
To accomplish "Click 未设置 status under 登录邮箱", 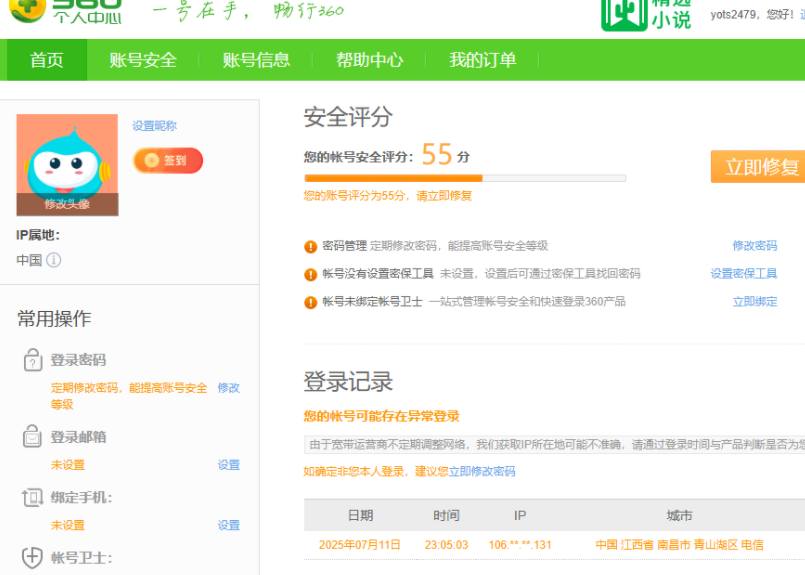I will [67, 465].
